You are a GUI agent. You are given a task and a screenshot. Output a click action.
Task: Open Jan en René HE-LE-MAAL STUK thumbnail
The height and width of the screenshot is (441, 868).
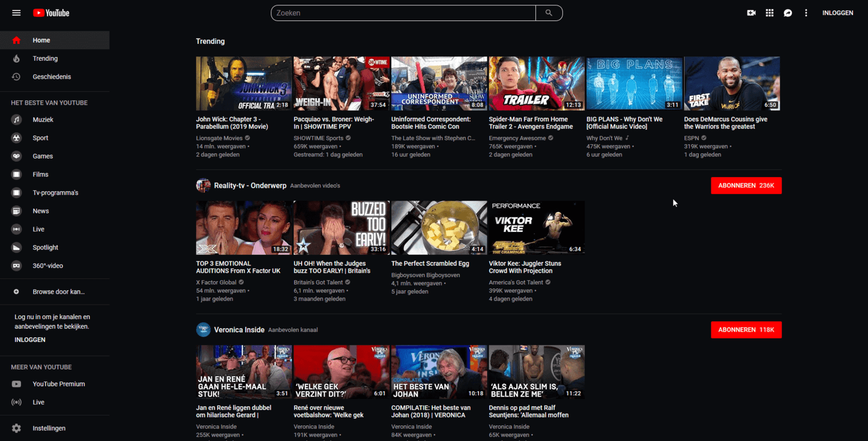click(x=244, y=372)
